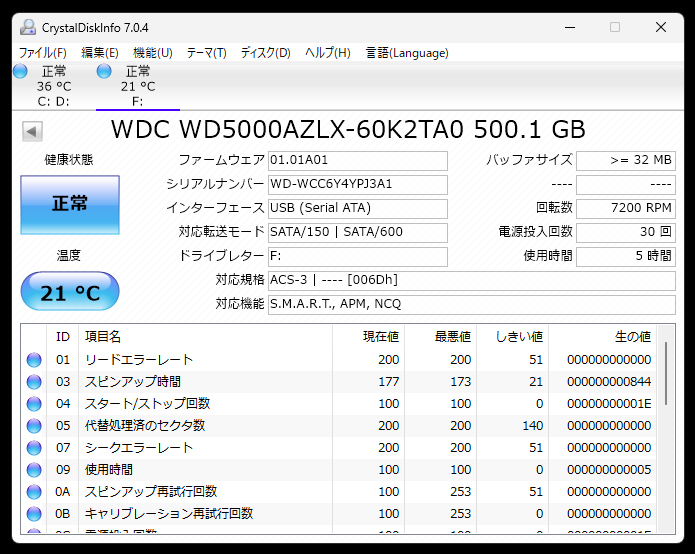Select the リードエラーレート row name
Viewport: 695px width, 554px height.
pyautogui.click(x=139, y=360)
